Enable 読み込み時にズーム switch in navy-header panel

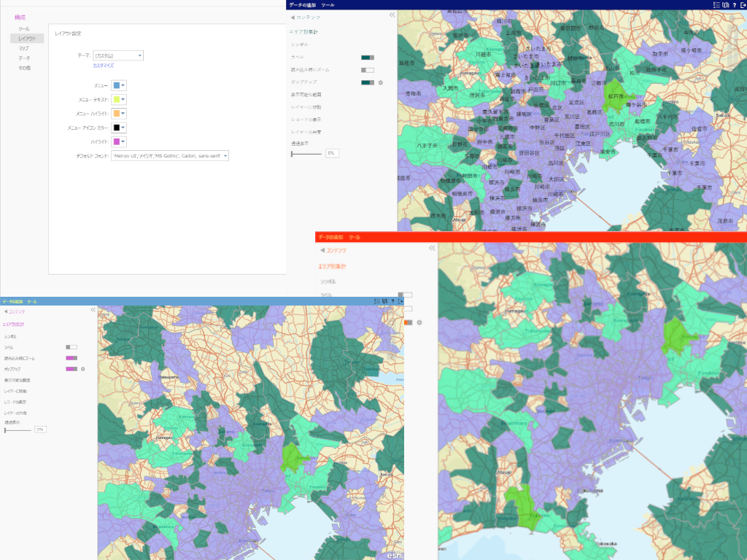point(368,70)
